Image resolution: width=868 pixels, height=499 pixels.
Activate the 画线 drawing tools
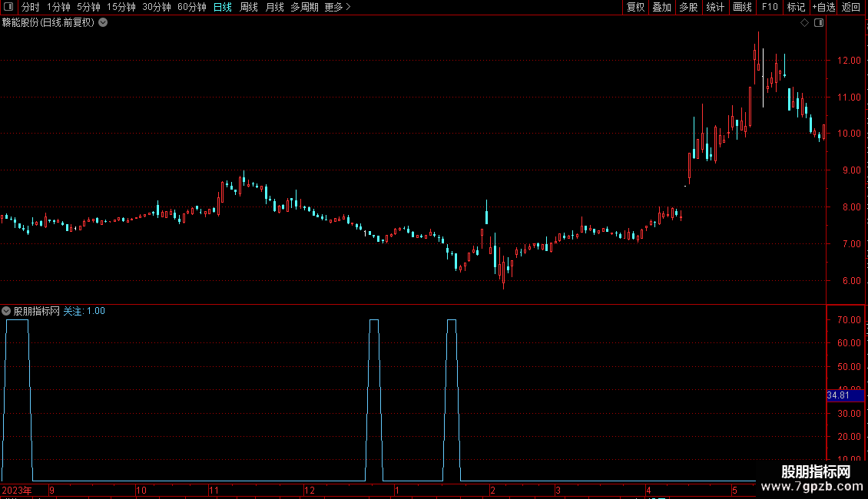[742, 7]
